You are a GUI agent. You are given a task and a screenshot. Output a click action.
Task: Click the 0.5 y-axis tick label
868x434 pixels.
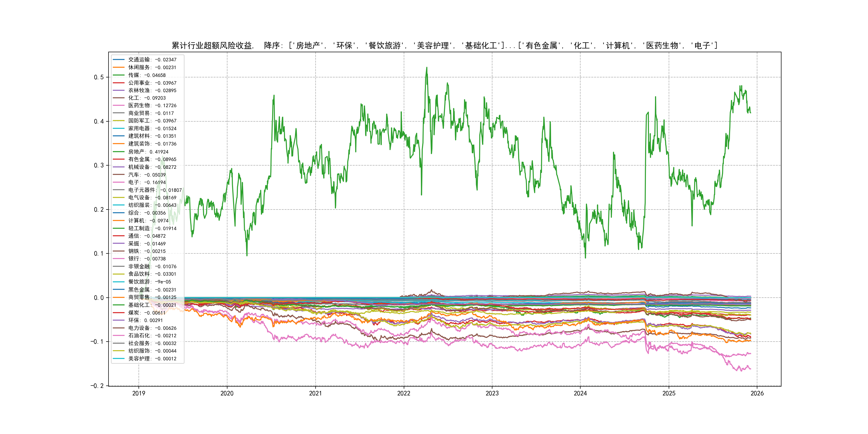click(x=99, y=77)
